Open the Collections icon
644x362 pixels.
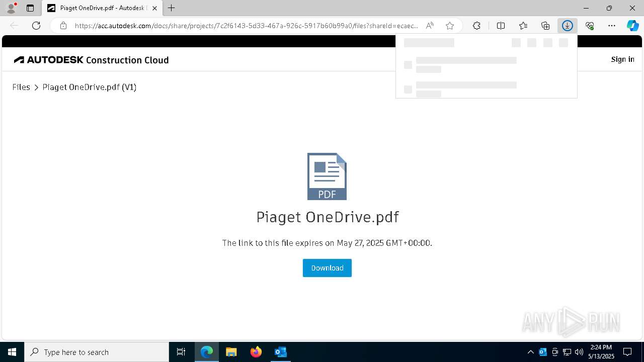[545, 26]
